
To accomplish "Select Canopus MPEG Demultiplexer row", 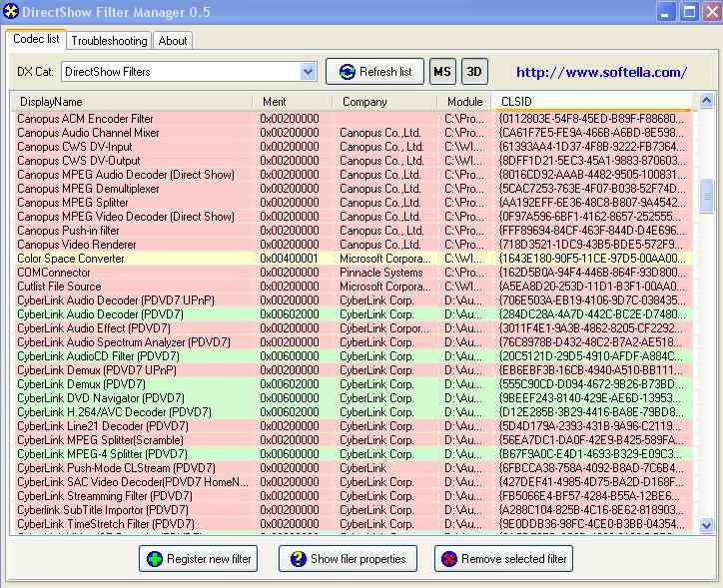I will click(352, 189).
